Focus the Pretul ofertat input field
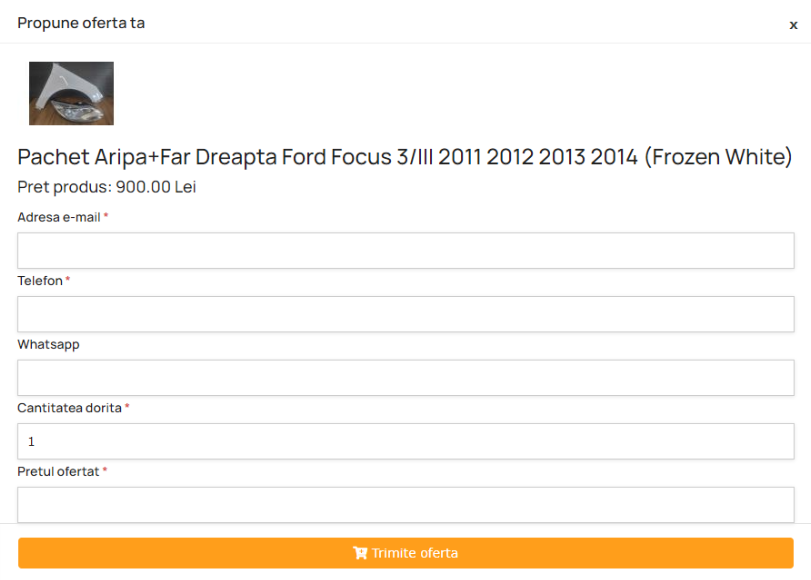The height and width of the screenshot is (580, 811). pos(405,504)
